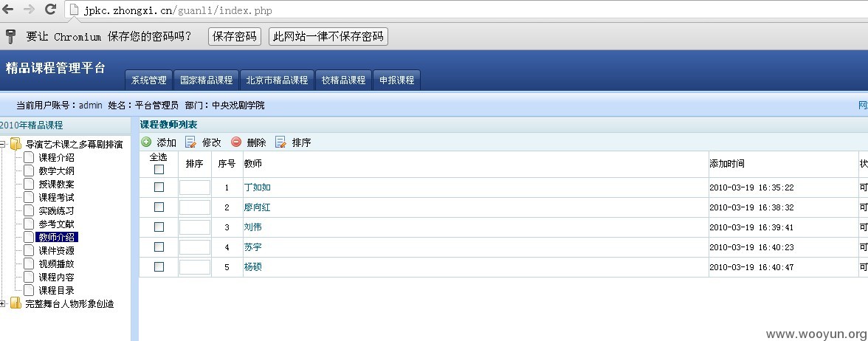Click the sort order field for 丁如如
The height and width of the screenshot is (341, 868).
click(195, 187)
